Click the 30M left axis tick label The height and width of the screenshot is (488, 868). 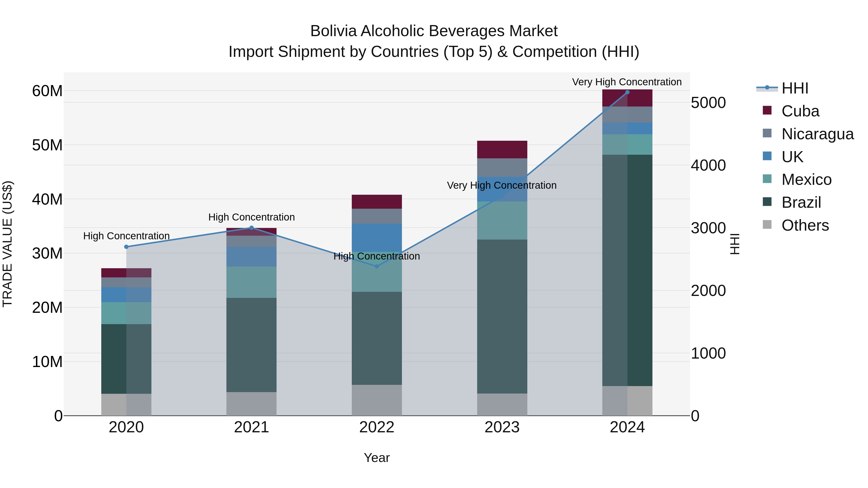coord(47,253)
